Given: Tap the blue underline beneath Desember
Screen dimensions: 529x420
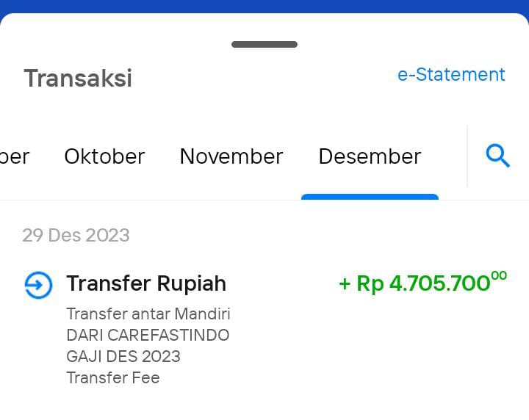Looking at the screenshot, I should click(370, 197).
